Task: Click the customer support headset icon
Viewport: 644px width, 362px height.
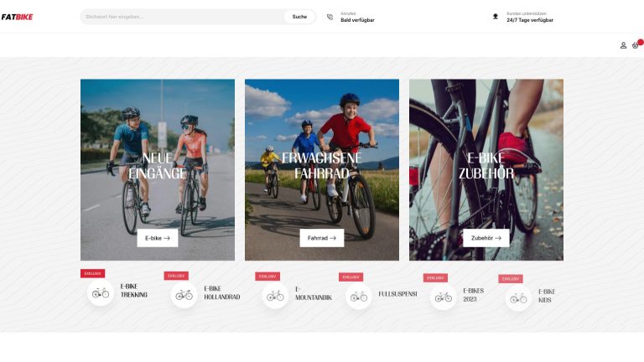Action: click(x=496, y=17)
